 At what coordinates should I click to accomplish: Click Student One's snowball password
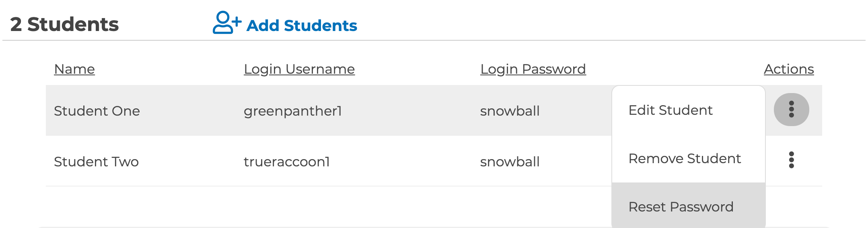point(510,111)
